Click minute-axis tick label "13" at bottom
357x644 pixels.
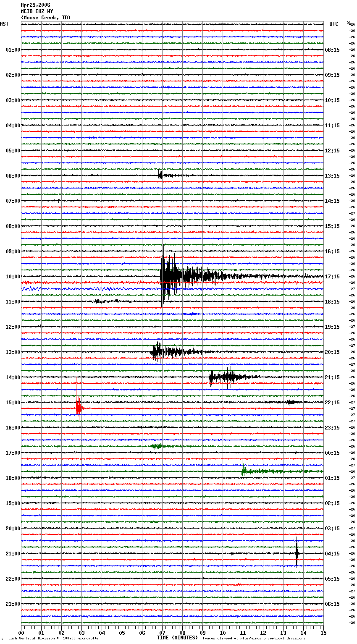point(283,633)
